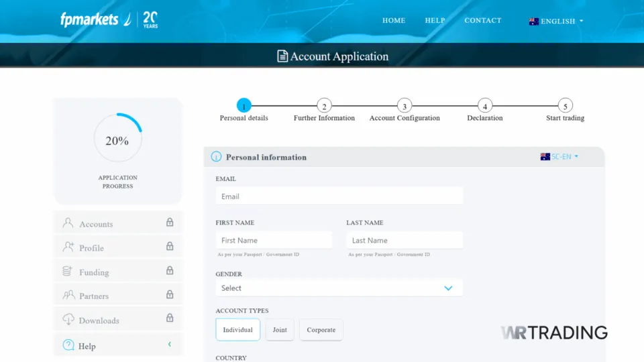Open the ENGLISH language dropdown

(x=557, y=21)
